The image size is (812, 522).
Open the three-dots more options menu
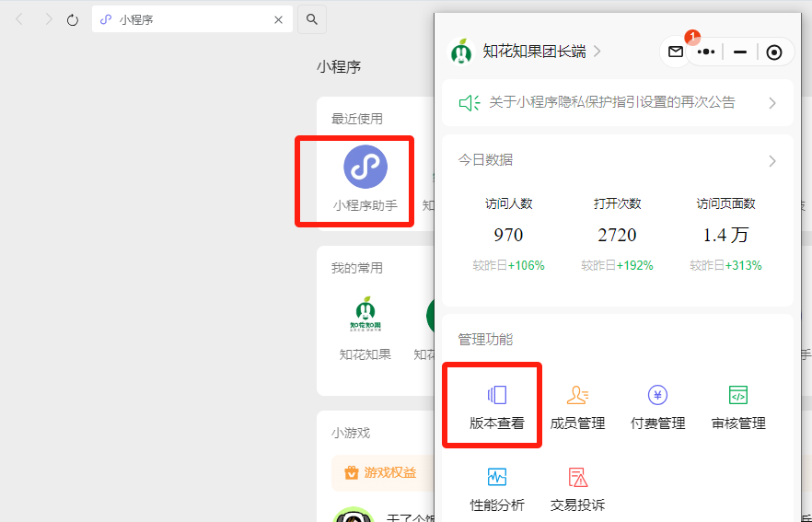tap(706, 52)
